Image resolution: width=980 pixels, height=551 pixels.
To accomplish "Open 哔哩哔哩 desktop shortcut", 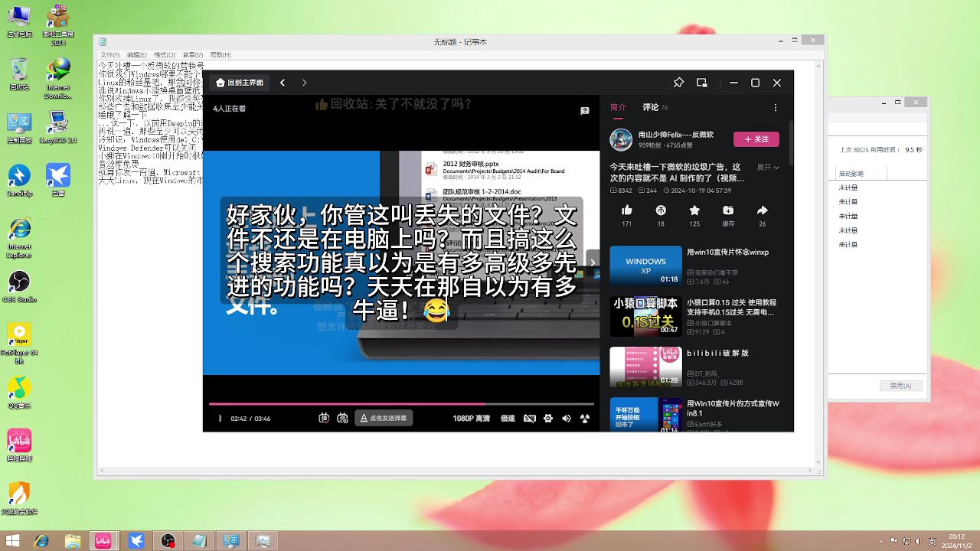I will point(19,445).
